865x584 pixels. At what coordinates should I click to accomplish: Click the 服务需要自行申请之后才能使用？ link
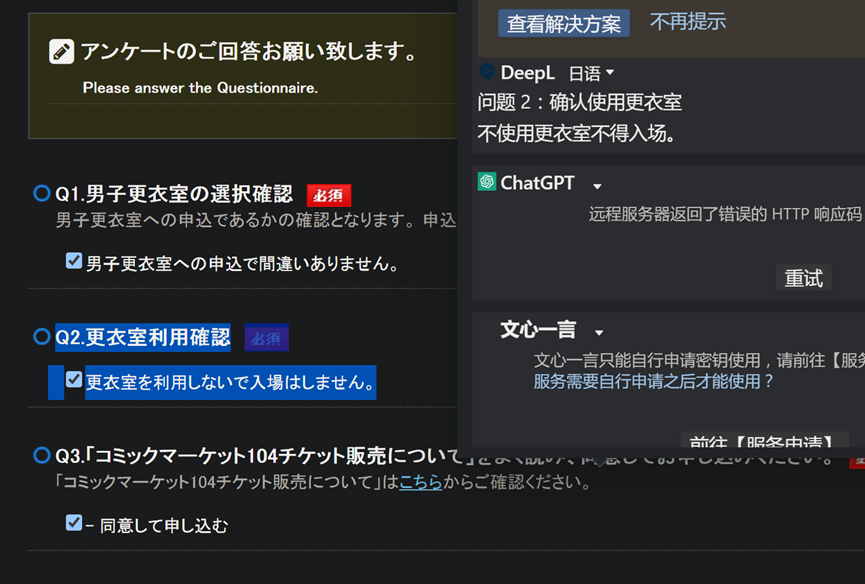(654, 381)
